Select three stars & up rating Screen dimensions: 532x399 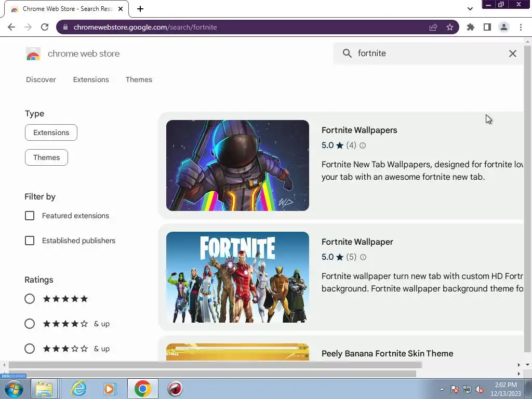coord(30,349)
